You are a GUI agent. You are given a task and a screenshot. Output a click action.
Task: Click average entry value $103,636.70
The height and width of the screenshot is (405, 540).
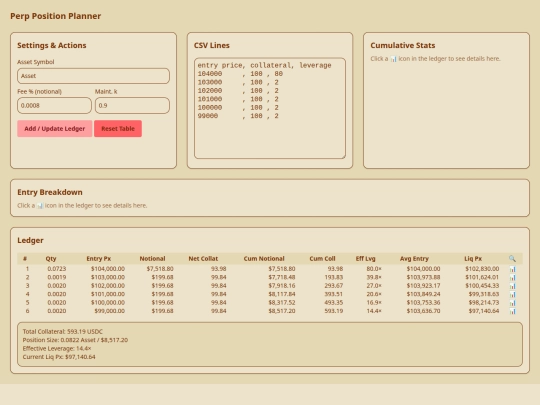coord(423,311)
